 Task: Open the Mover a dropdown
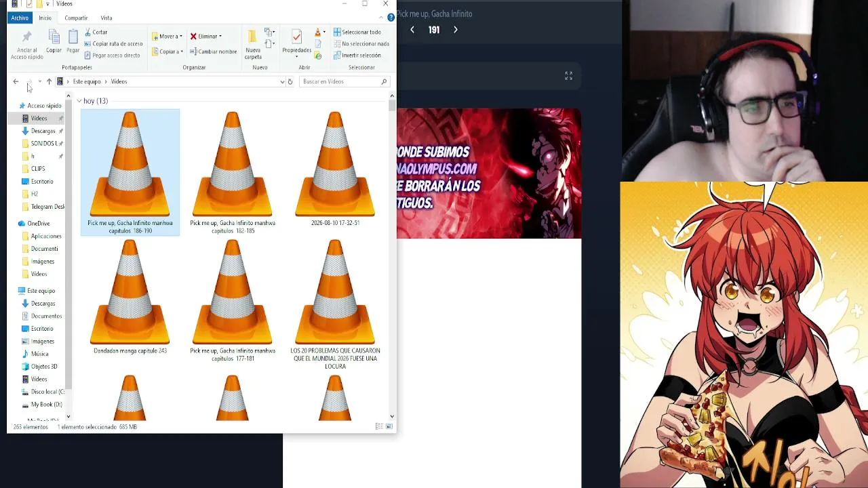click(x=167, y=36)
